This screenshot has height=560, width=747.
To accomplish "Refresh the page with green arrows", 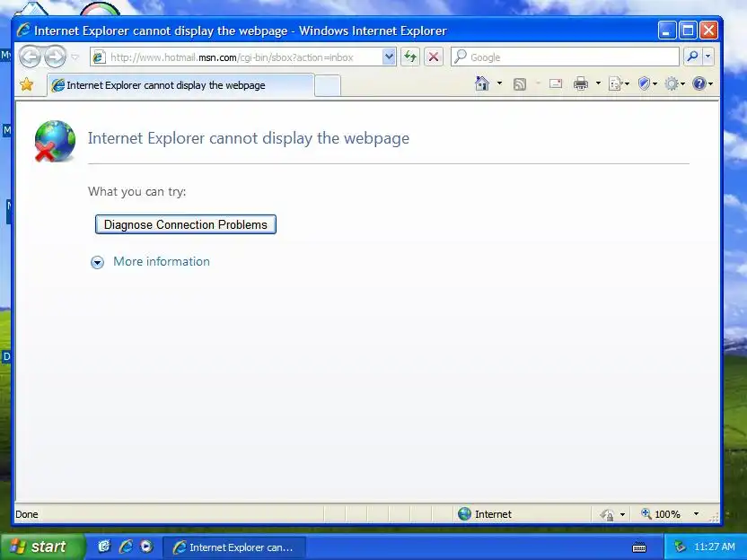I will coord(410,57).
